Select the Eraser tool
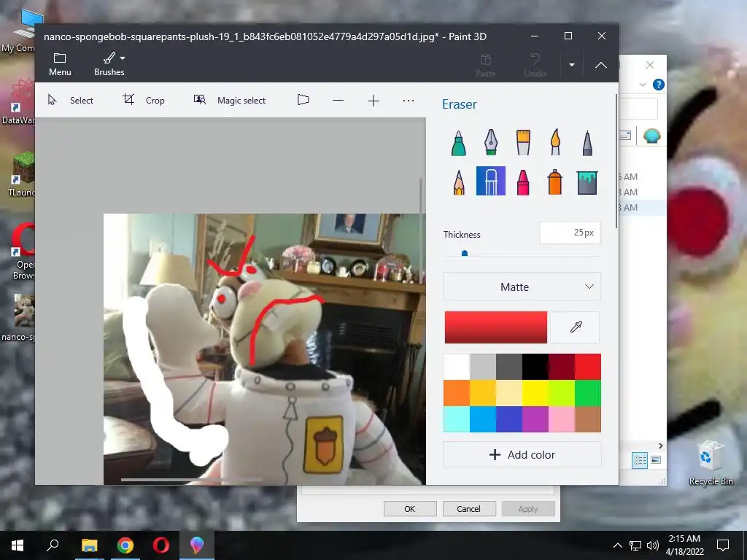Image resolution: width=747 pixels, height=560 pixels. pos(491,181)
